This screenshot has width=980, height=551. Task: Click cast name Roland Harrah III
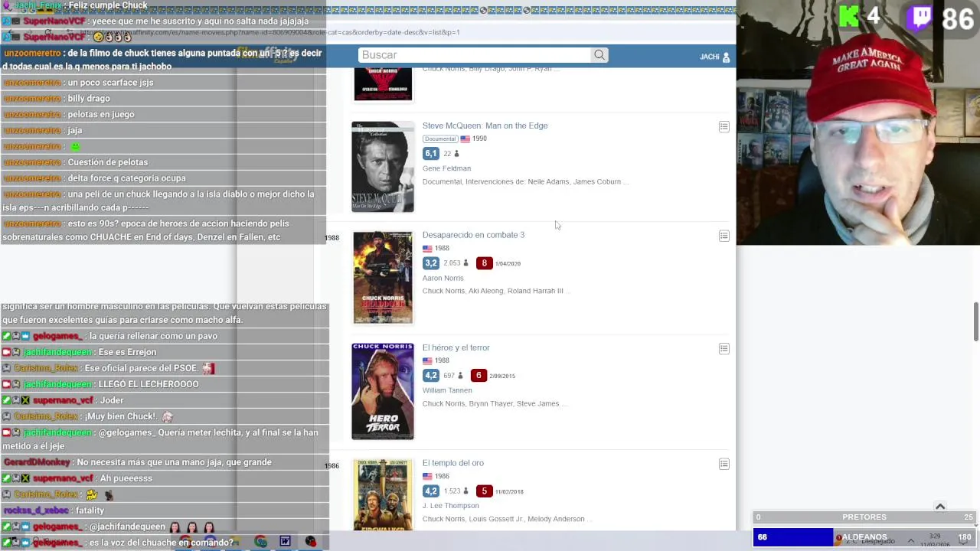point(535,291)
